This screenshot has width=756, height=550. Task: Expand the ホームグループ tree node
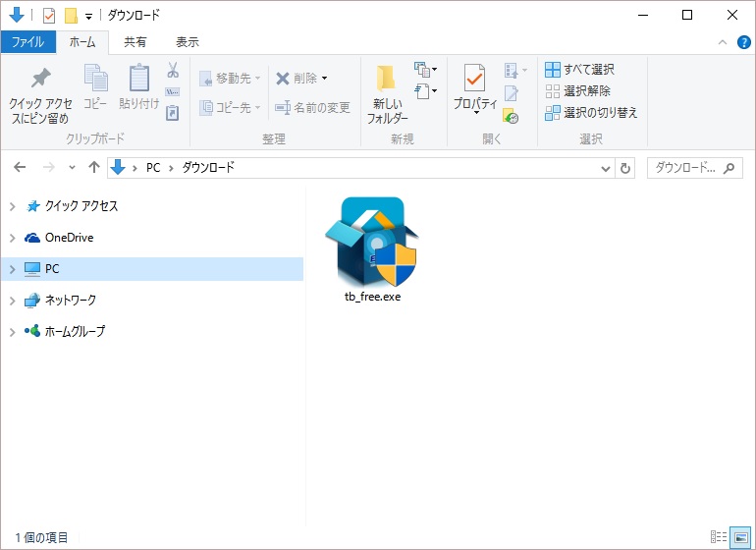tap(13, 332)
